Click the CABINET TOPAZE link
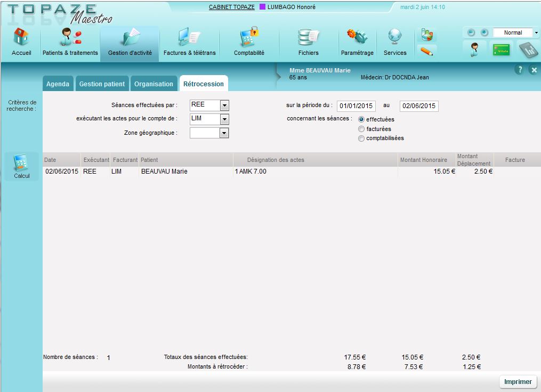This screenshot has height=392, width=541. [x=231, y=7]
